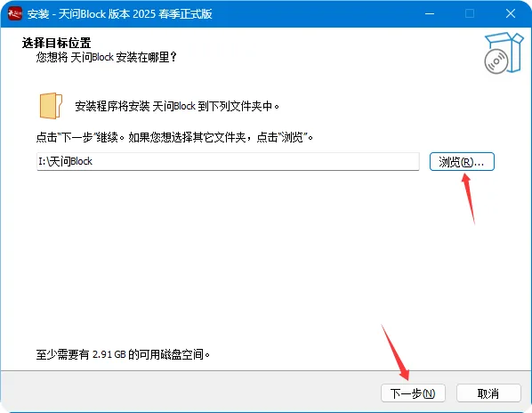The height and width of the screenshot is (413, 532).
Task: Click the disabled maximize button
Action: pyautogui.click(x=470, y=13)
